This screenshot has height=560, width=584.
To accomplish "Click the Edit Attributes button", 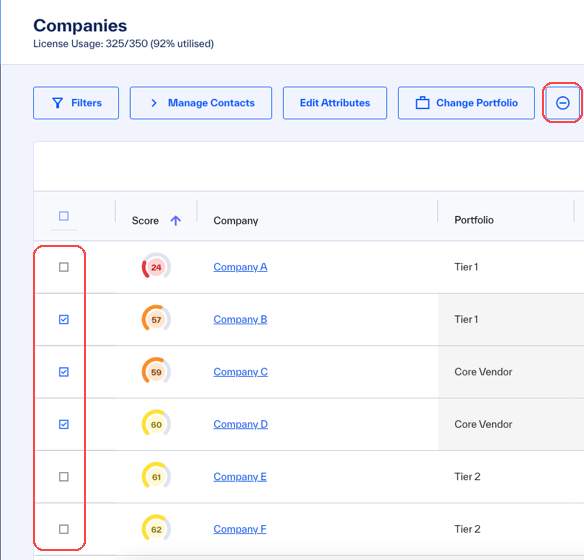I will coord(335,103).
